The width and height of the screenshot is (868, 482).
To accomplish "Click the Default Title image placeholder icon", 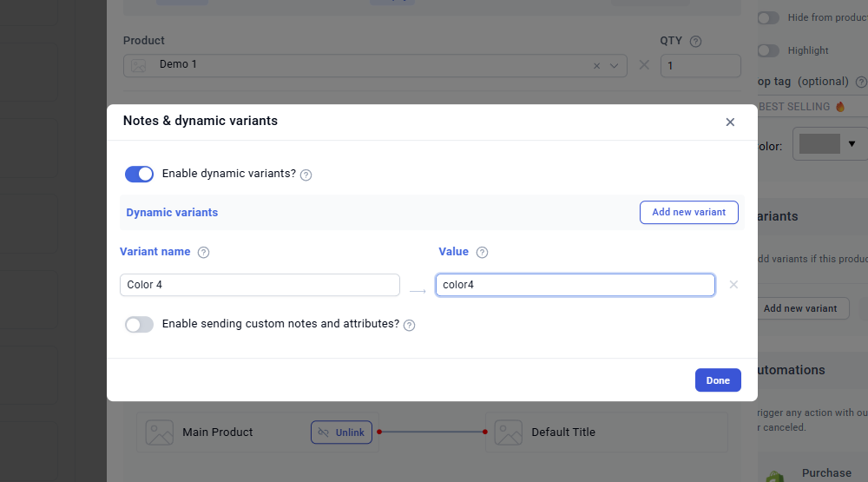I will (x=509, y=432).
